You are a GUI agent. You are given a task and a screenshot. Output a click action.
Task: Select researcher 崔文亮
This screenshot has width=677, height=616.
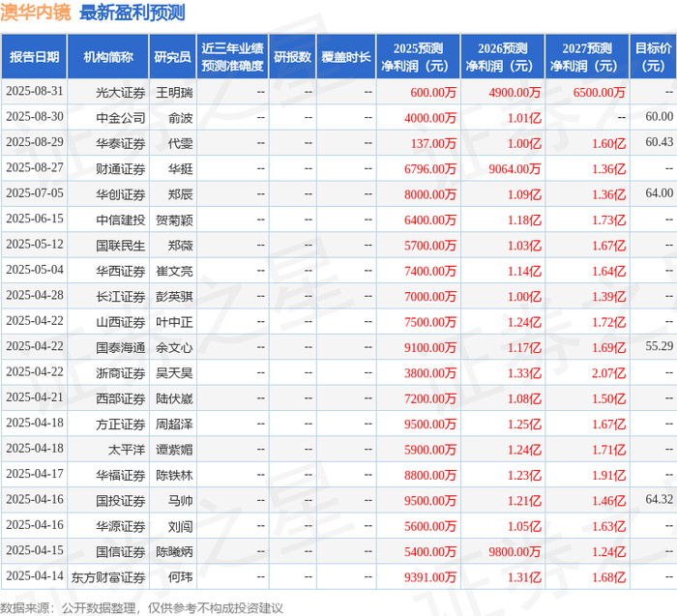click(x=174, y=271)
